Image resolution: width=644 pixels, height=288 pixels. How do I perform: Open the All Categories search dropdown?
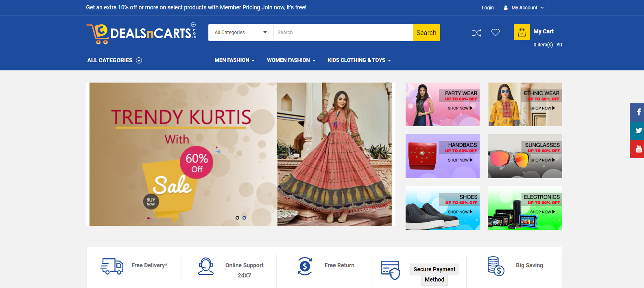(240, 33)
